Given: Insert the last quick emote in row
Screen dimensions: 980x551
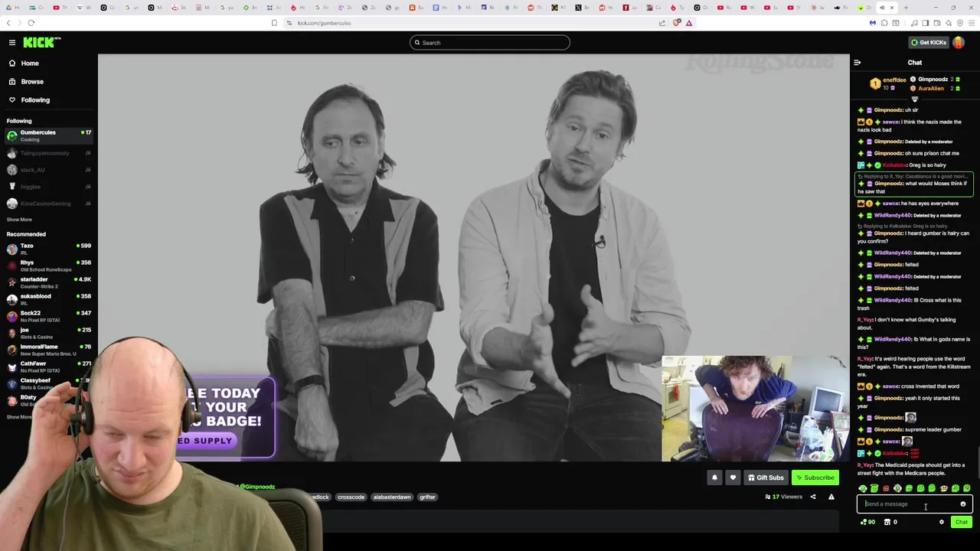Looking at the screenshot, I should point(966,488).
